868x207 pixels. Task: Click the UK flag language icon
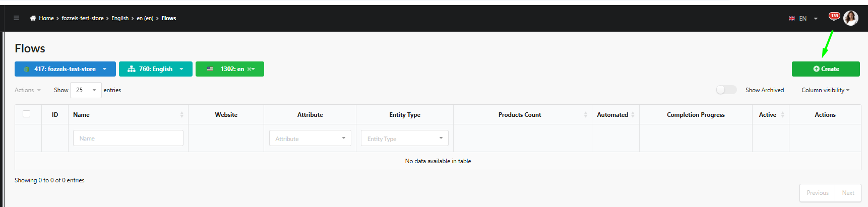tap(792, 19)
